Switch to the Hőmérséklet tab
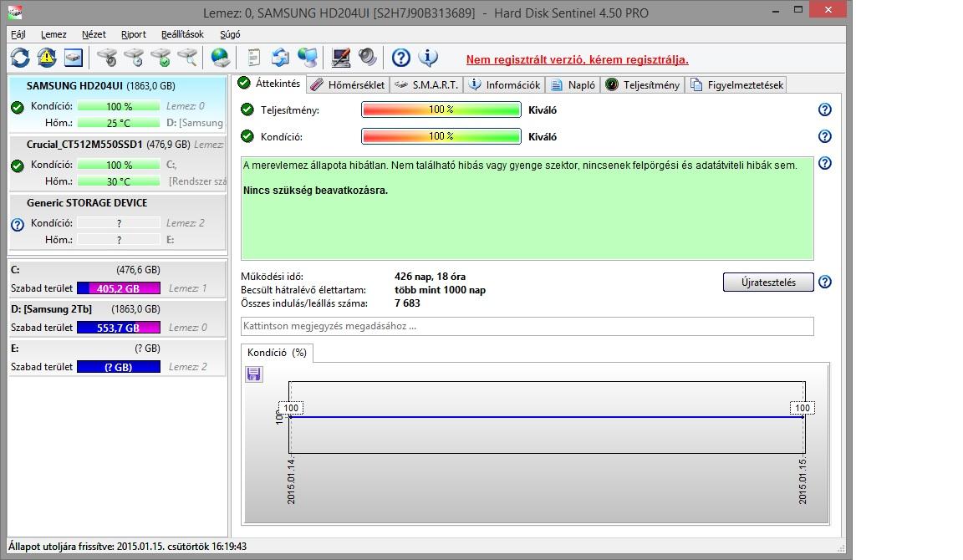Viewport: 963px width, 560px height. [348, 84]
